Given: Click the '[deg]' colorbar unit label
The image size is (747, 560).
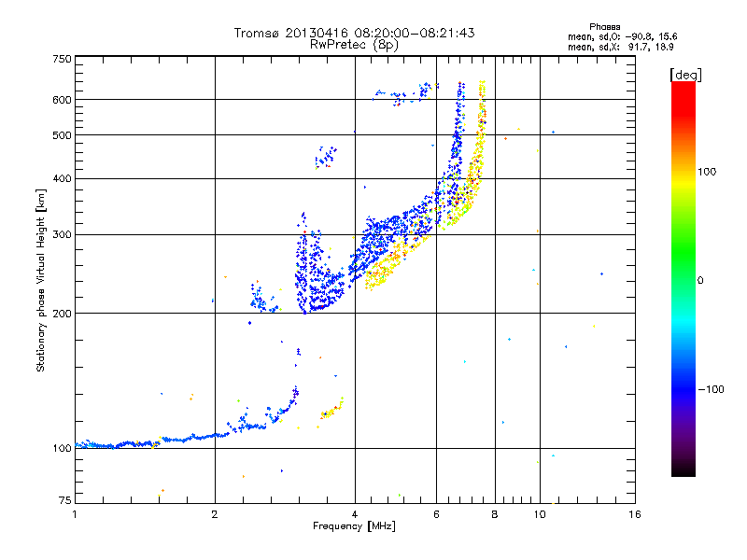Looking at the screenshot, I should [x=685, y=75].
